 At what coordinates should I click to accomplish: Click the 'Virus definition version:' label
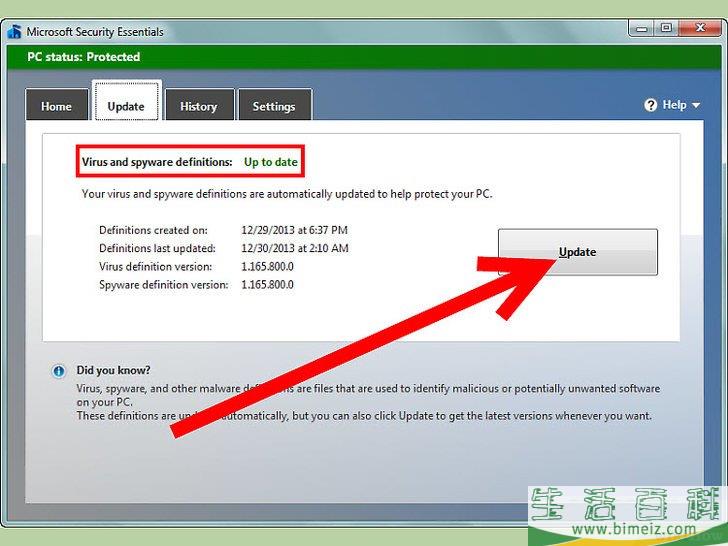(156, 266)
